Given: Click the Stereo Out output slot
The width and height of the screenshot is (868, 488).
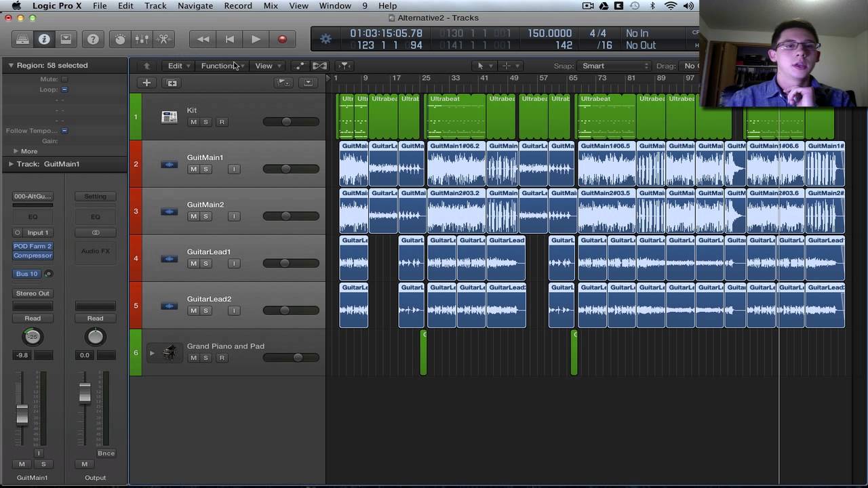Looking at the screenshot, I should [x=33, y=293].
